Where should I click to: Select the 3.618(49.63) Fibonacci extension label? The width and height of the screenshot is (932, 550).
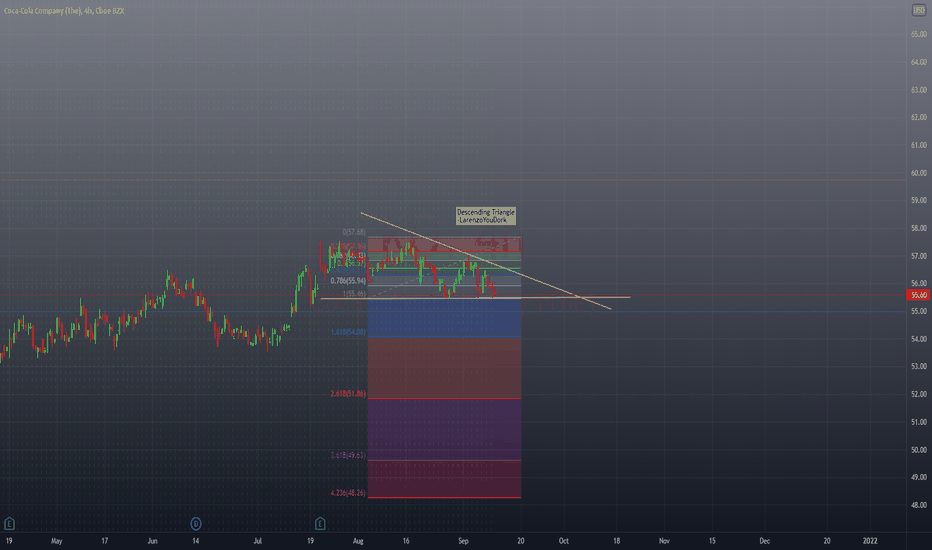click(348, 455)
